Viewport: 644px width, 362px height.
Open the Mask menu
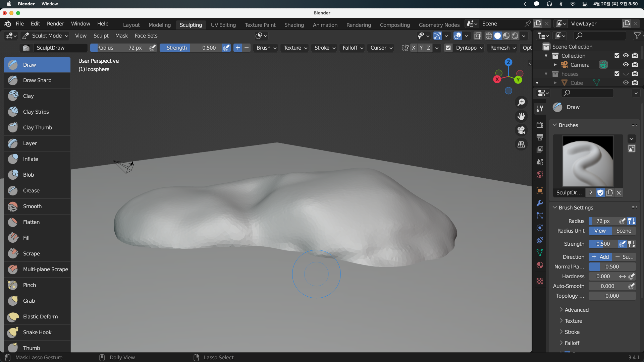(x=121, y=36)
